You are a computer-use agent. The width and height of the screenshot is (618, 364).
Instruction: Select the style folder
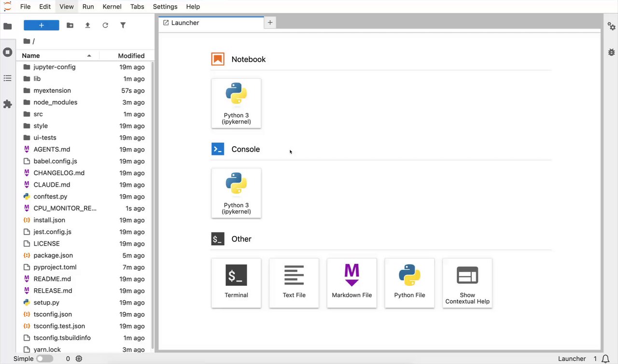coord(84,126)
